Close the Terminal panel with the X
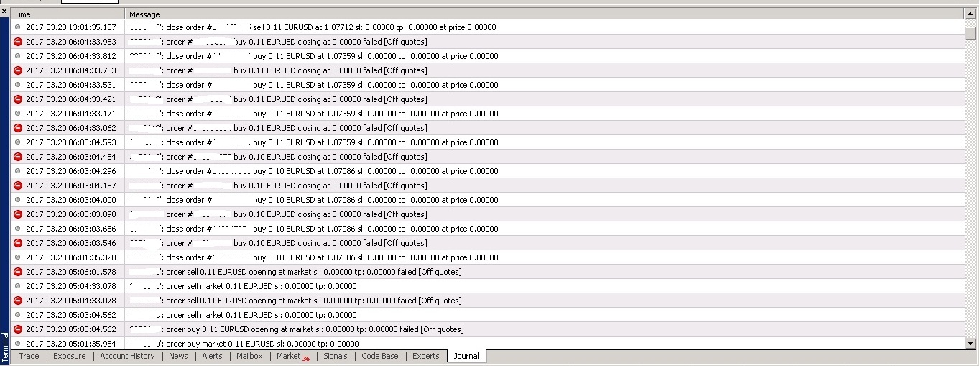This screenshot has height=366, width=980. (4, 12)
